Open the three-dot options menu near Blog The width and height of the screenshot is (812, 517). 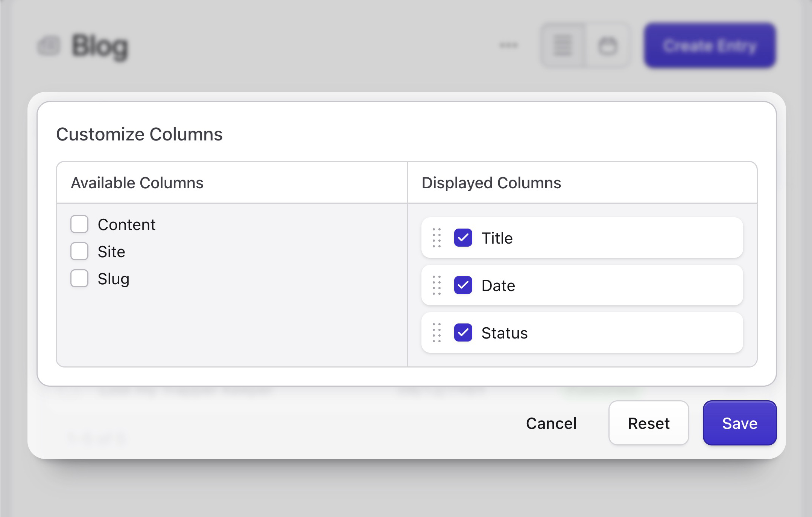(x=509, y=46)
